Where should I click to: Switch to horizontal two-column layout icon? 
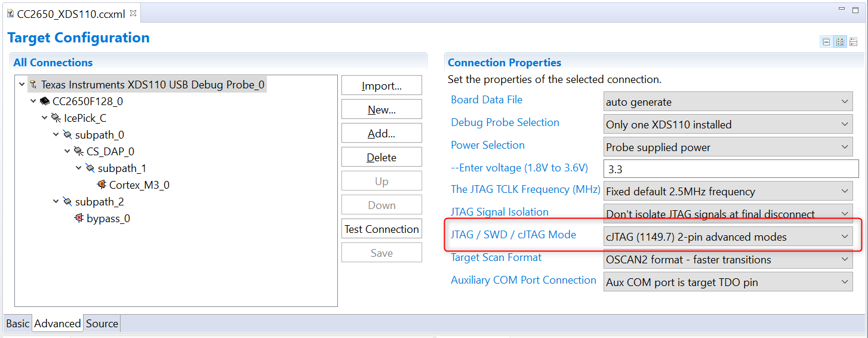tap(840, 42)
